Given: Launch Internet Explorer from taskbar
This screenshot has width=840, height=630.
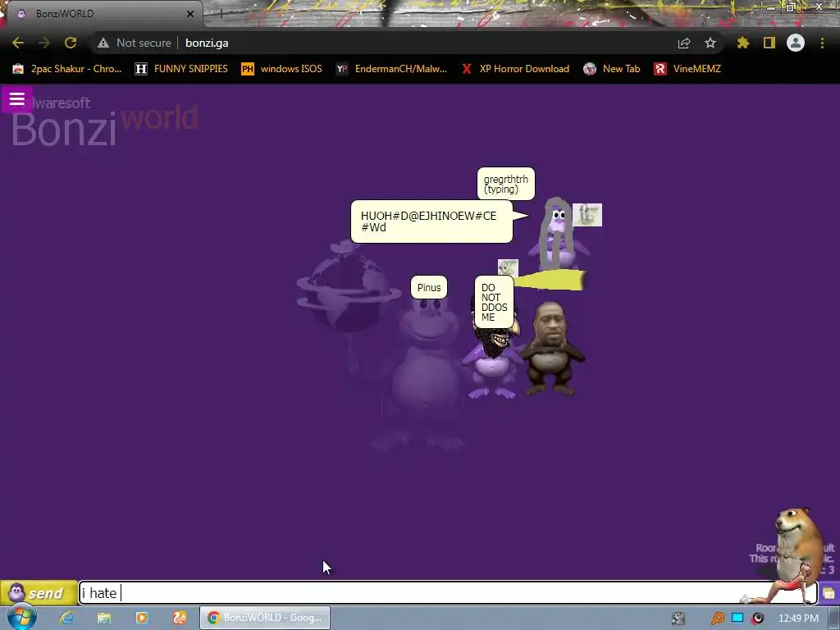Looking at the screenshot, I should pyautogui.click(x=66, y=618).
